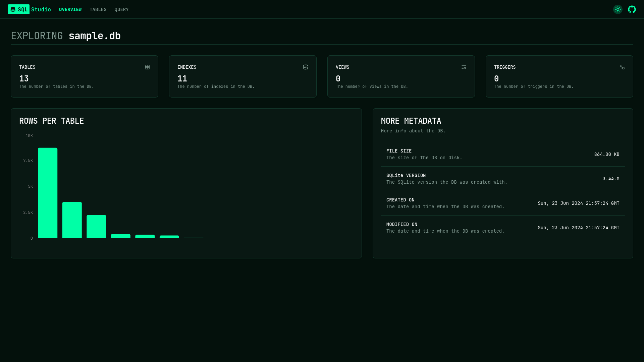Select the second bar in the chart
The width and height of the screenshot is (644, 362).
pos(72,220)
